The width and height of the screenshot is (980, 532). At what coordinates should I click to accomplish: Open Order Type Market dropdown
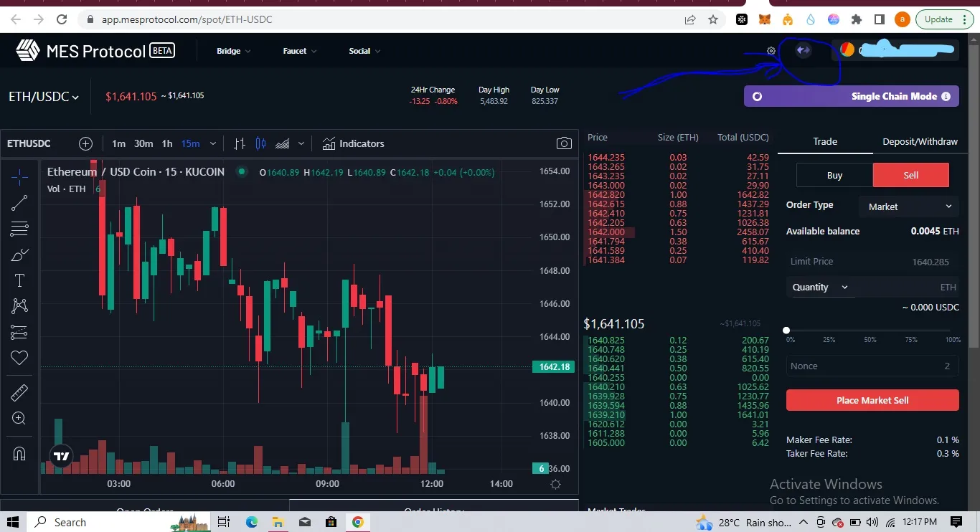click(909, 206)
